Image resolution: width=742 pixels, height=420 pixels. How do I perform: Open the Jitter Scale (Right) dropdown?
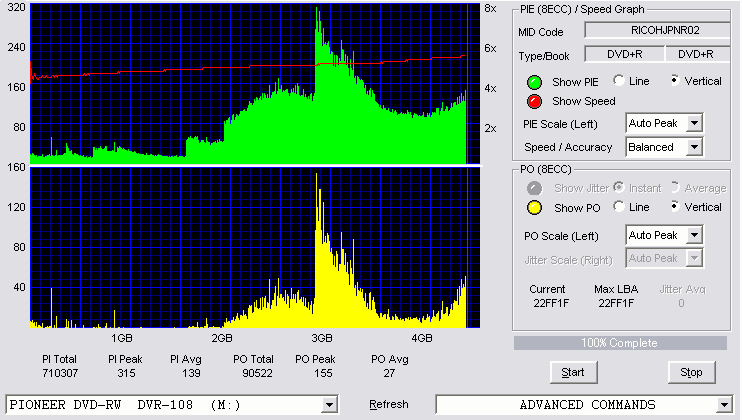pos(694,258)
